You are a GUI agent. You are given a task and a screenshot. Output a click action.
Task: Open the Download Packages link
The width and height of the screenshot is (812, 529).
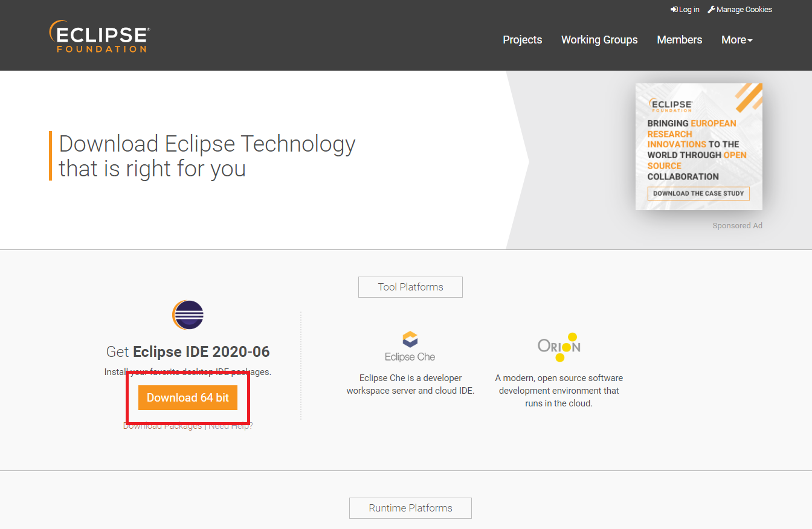coord(163,426)
